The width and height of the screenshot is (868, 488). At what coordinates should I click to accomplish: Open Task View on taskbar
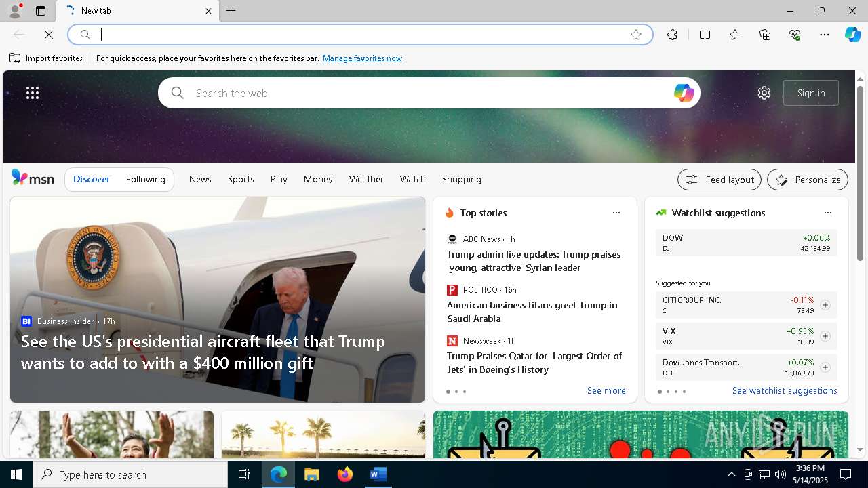[x=244, y=474]
